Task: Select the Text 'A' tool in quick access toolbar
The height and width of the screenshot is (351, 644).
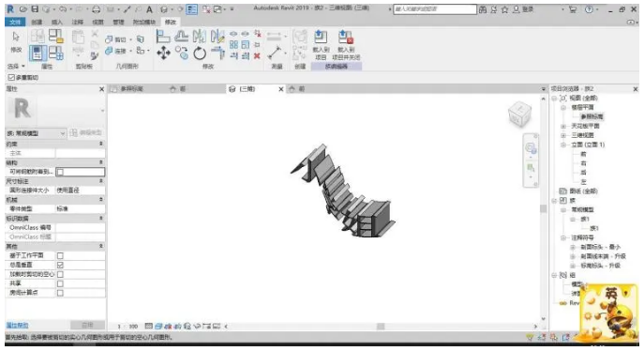Action: (149, 9)
